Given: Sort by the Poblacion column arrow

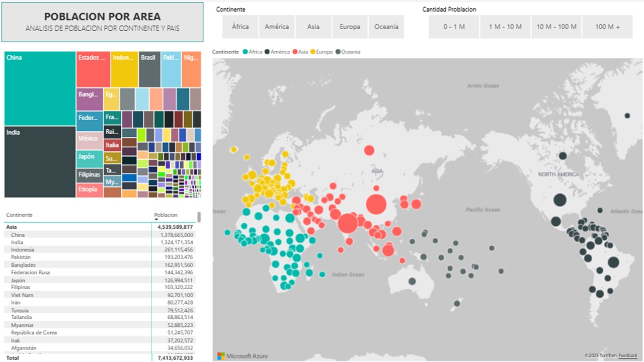Looking at the screenshot, I should pyautogui.click(x=156, y=220).
